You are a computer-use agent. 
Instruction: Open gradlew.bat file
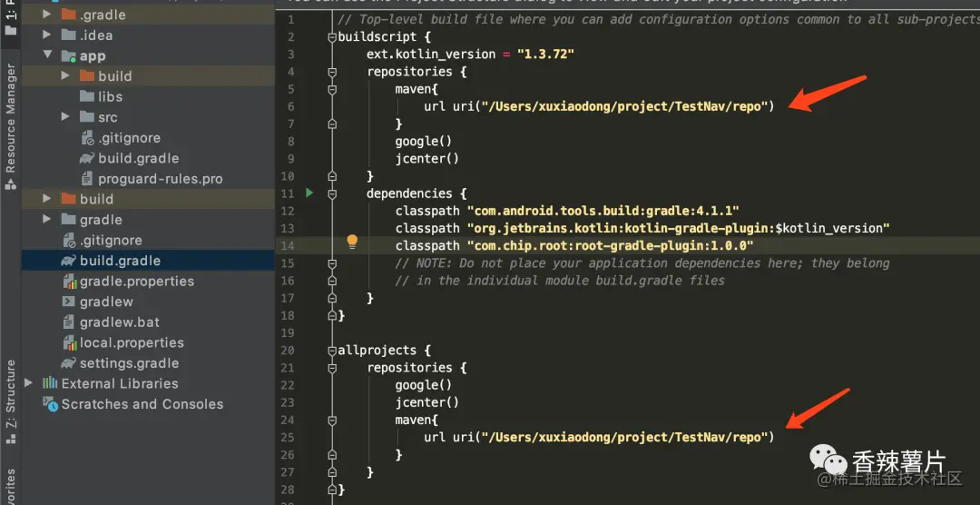120,322
